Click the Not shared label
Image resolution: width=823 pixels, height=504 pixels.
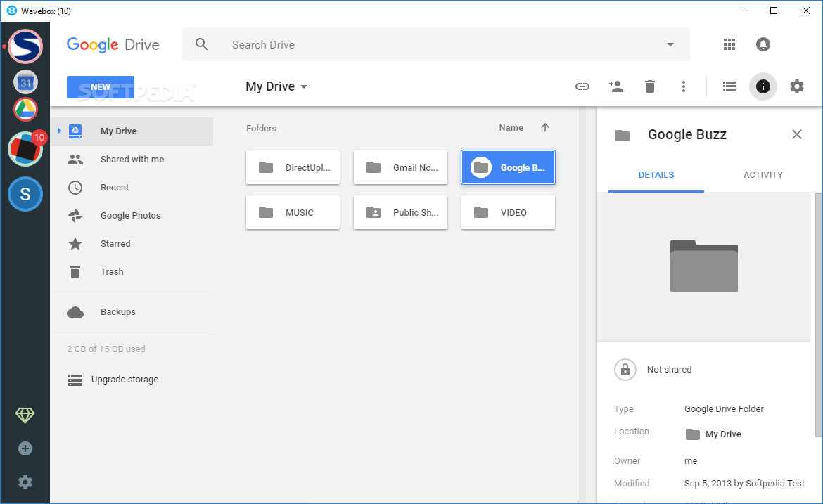tap(669, 370)
